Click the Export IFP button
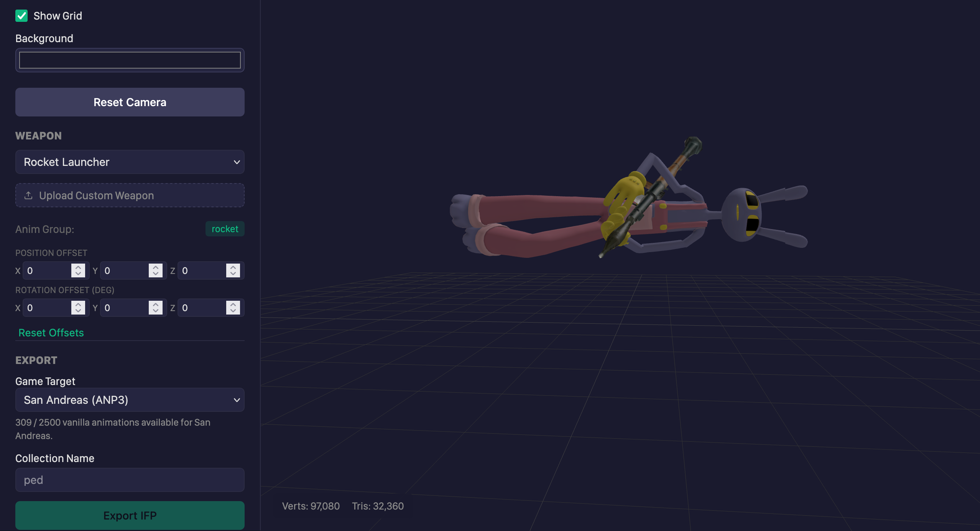Screen dimensions: 980x531 pos(130,516)
